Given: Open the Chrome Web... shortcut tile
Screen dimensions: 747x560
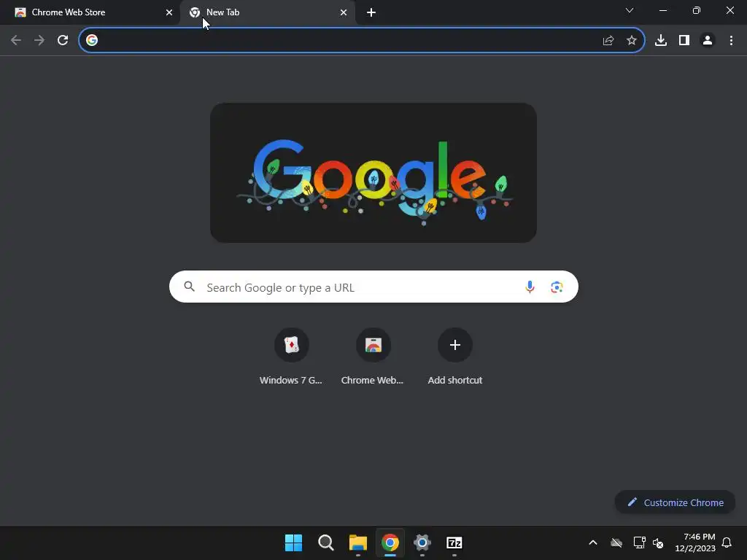Looking at the screenshot, I should (x=373, y=357).
